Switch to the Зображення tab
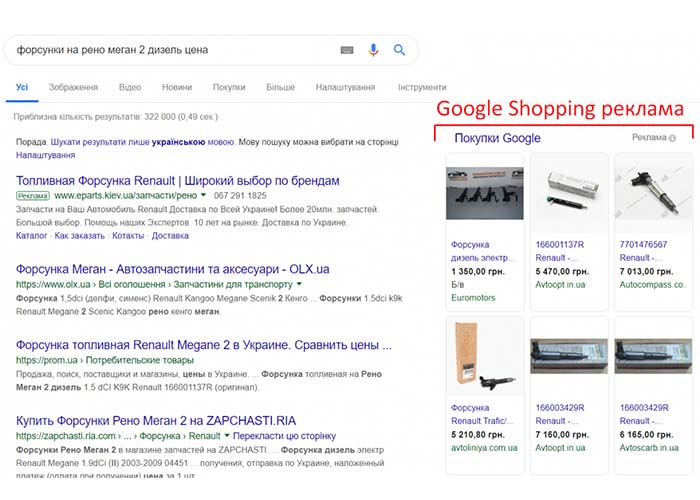The image size is (700, 500). click(x=73, y=87)
